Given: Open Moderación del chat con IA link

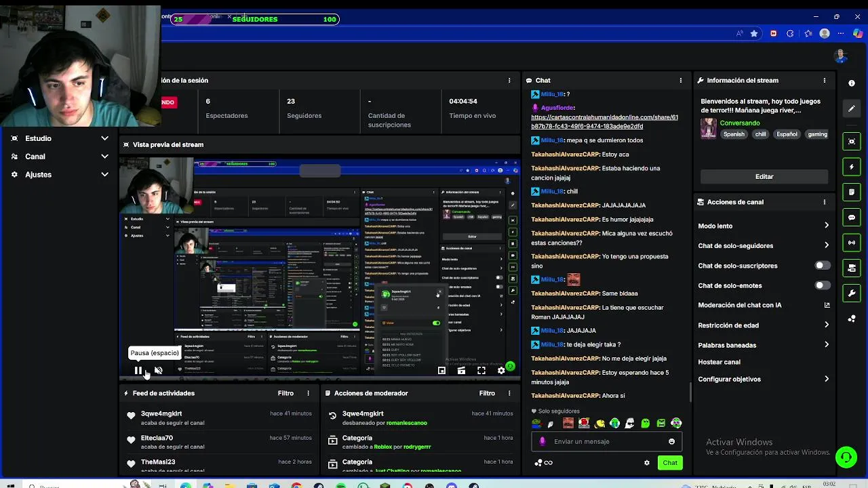Looking at the screenshot, I should point(764,305).
